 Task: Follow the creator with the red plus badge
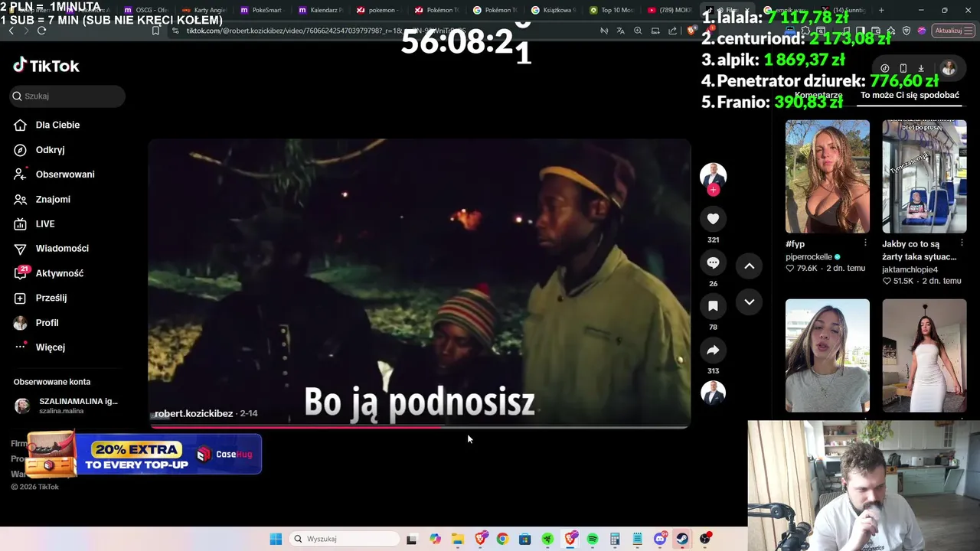(x=713, y=190)
